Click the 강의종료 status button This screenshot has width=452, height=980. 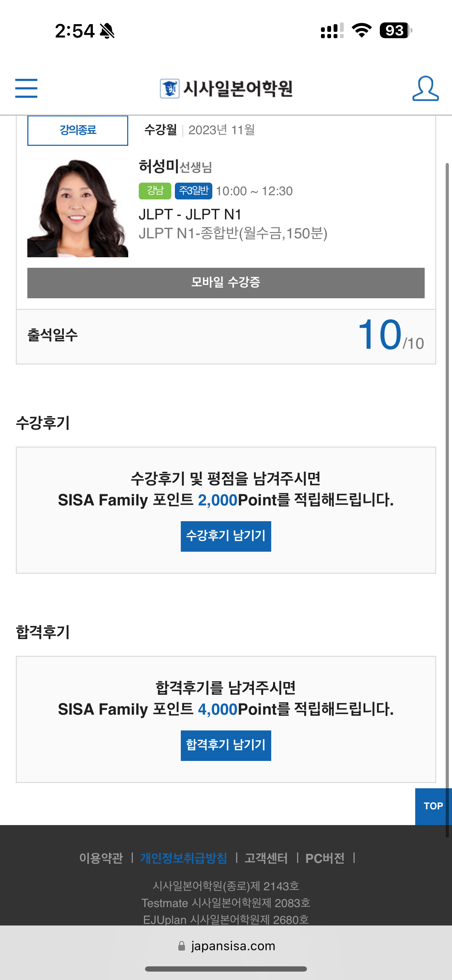(x=78, y=130)
